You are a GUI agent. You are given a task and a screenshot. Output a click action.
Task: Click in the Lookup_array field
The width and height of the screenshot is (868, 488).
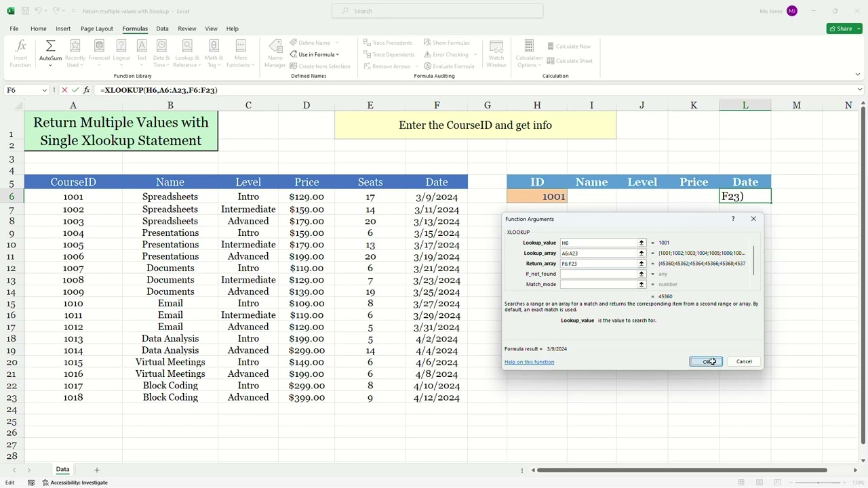(x=598, y=253)
